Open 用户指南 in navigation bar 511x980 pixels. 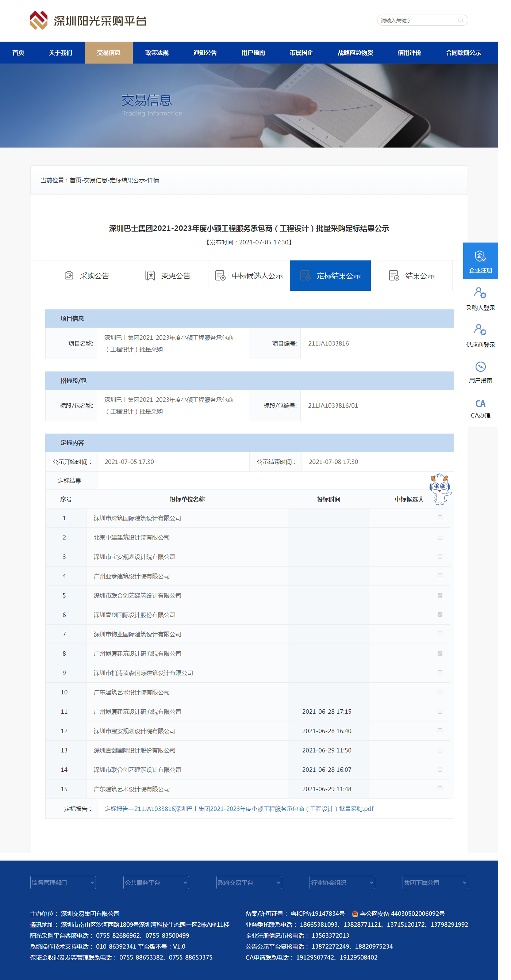click(253, 53)
